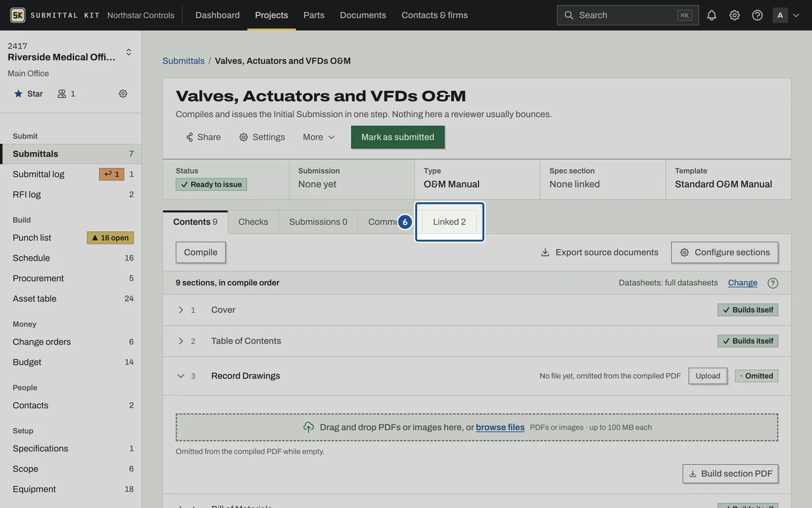Open the Linked tab
This screenshot has height=508, width=812.
449,222
